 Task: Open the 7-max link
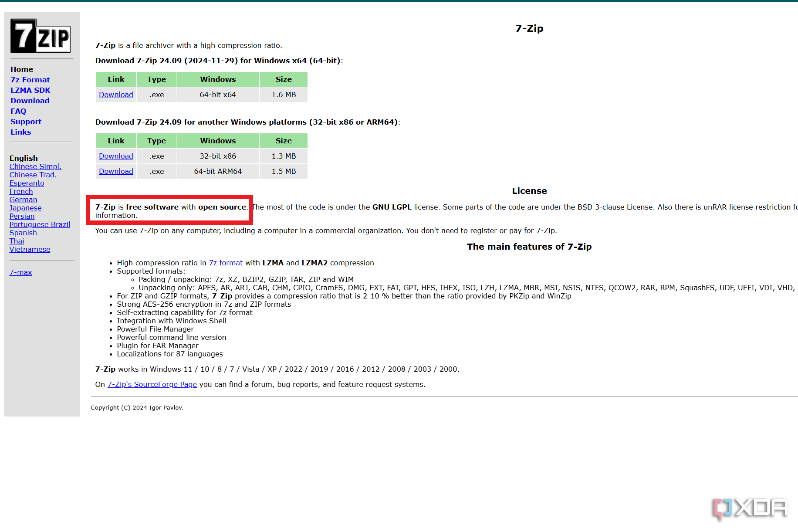coord(20,272)
